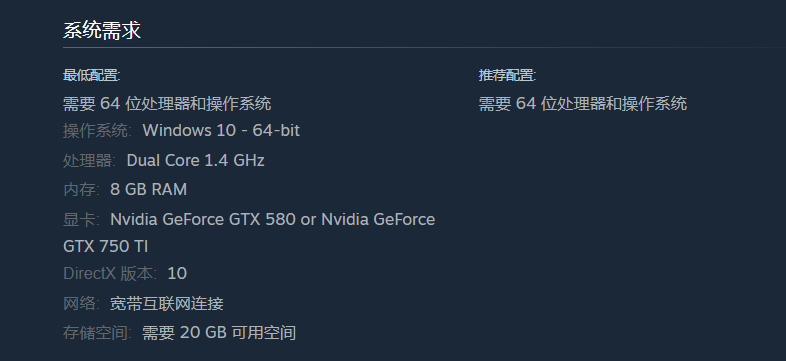Select the 推荐配置 label

click(507, 76)
